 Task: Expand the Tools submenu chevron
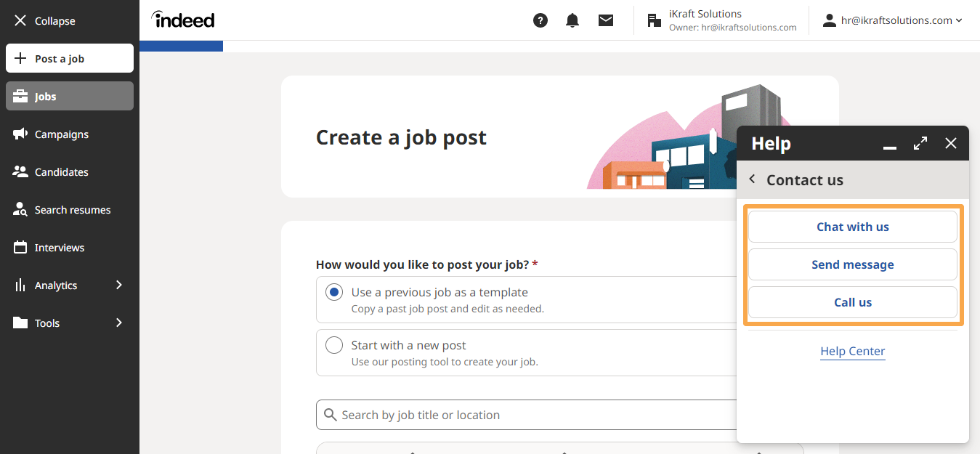119,323
